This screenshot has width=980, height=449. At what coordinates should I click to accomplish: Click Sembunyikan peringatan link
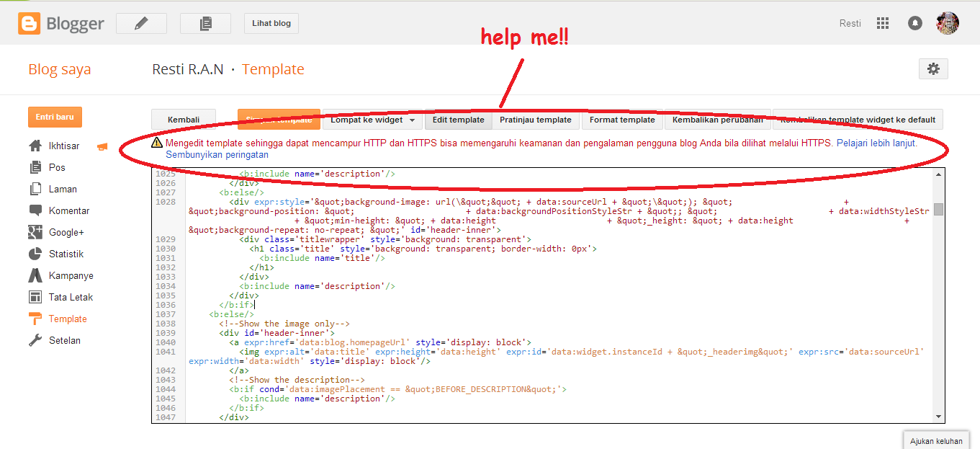tap(217, 154)
